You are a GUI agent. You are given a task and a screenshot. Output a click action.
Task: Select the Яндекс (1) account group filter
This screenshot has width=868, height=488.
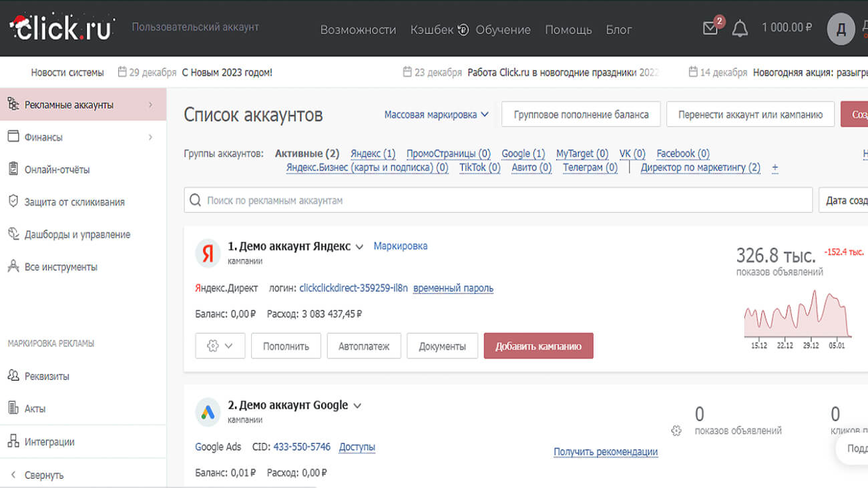[x=373, y=154]
